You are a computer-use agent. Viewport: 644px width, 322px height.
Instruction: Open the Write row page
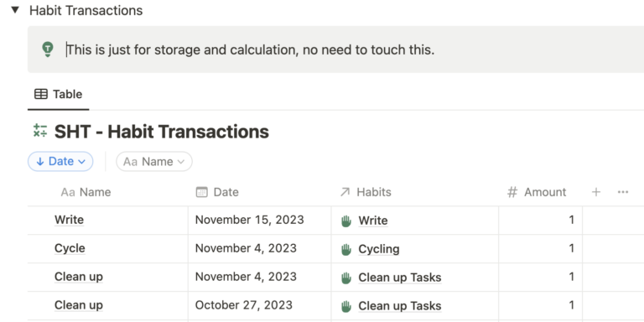(69, 221)
